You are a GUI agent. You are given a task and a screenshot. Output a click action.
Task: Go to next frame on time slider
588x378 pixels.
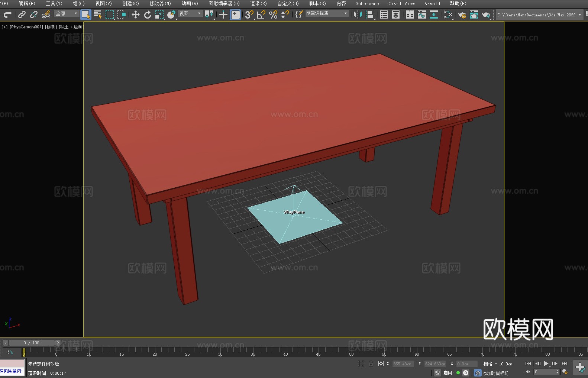coord(58,343)
